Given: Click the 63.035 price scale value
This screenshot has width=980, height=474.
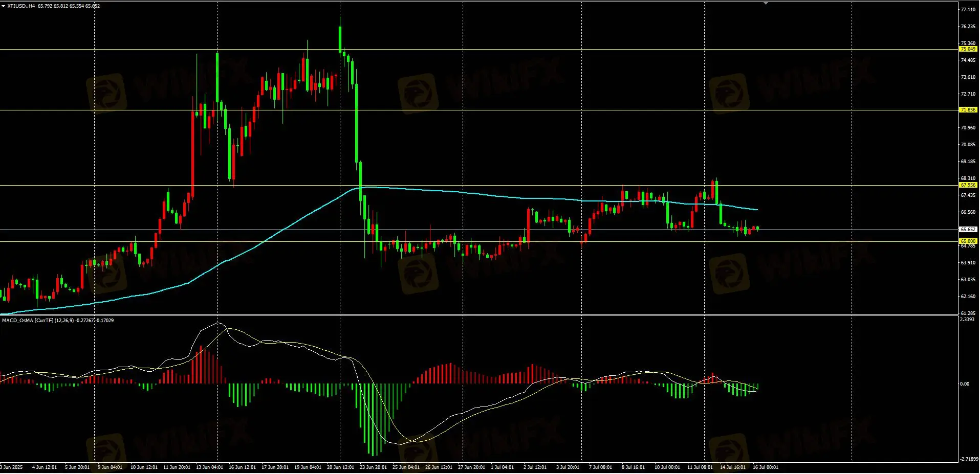Looking at the screenshot, I should coord(968,280).
